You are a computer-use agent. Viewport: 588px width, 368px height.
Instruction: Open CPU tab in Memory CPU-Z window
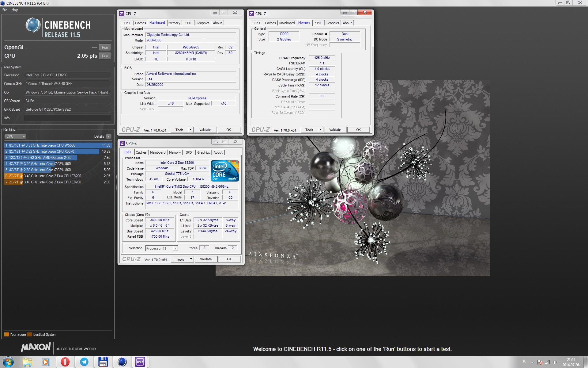click(257, 23)
